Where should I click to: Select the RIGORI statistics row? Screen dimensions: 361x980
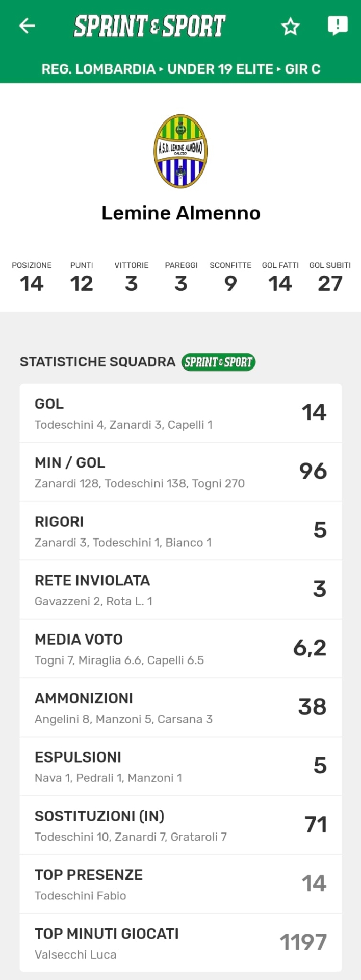[181, 531]
